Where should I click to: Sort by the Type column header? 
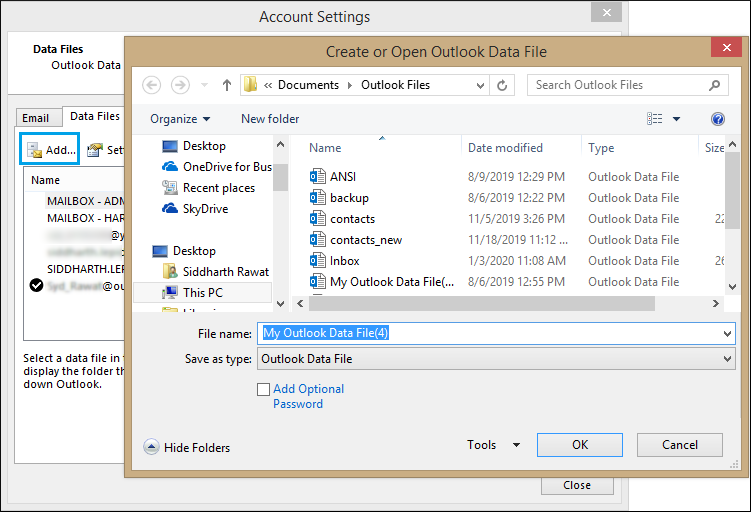coord(601,148)
